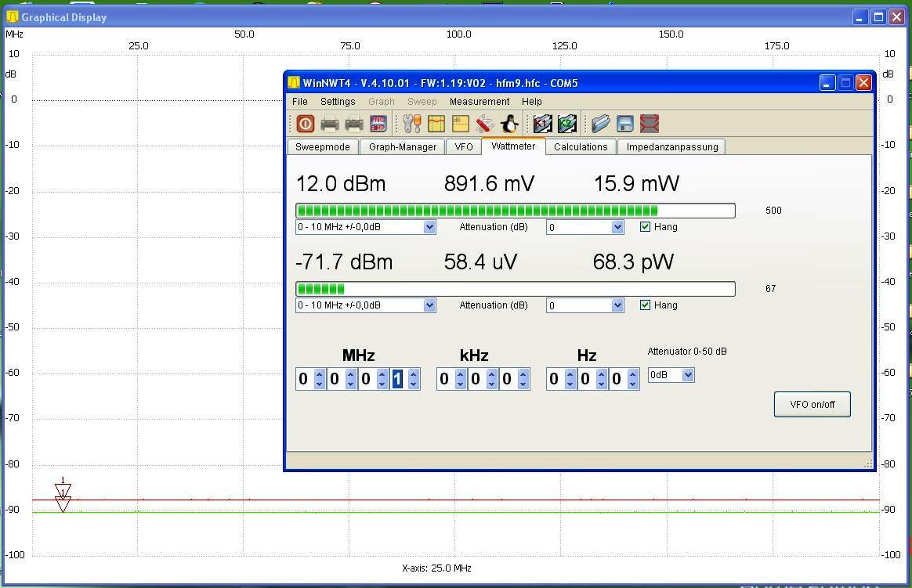
Task: Open the wrench and screwdriver settings icon
Action: click(412, 124)
